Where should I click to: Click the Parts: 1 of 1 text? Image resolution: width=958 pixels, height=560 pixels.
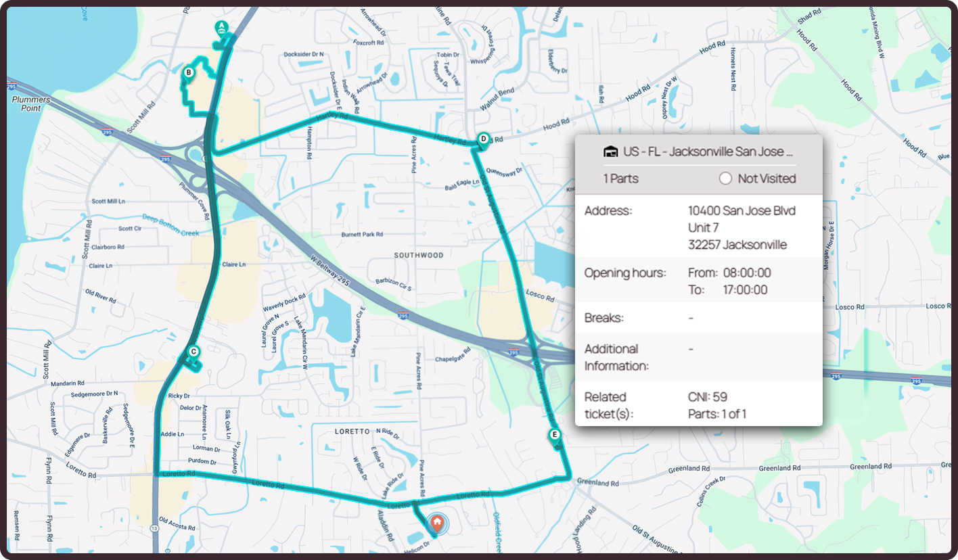716,414
